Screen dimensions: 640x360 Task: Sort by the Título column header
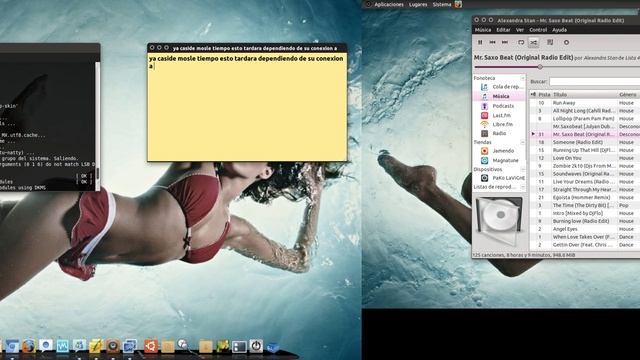point(584,95)
